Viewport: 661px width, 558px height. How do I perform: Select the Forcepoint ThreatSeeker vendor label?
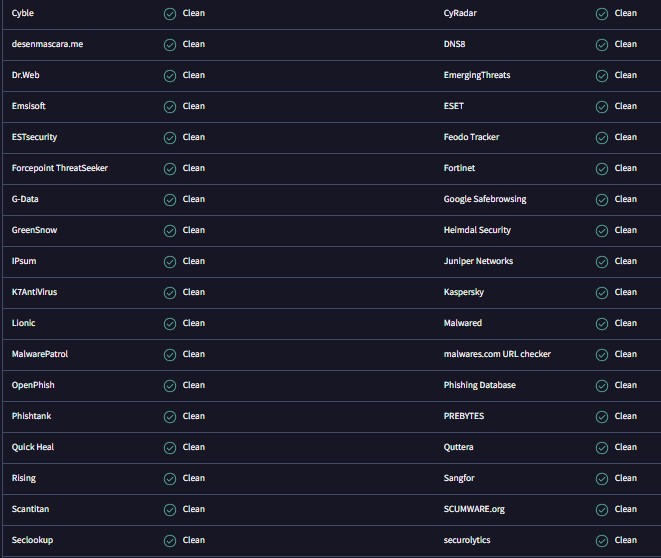click(x=60, y=168)
